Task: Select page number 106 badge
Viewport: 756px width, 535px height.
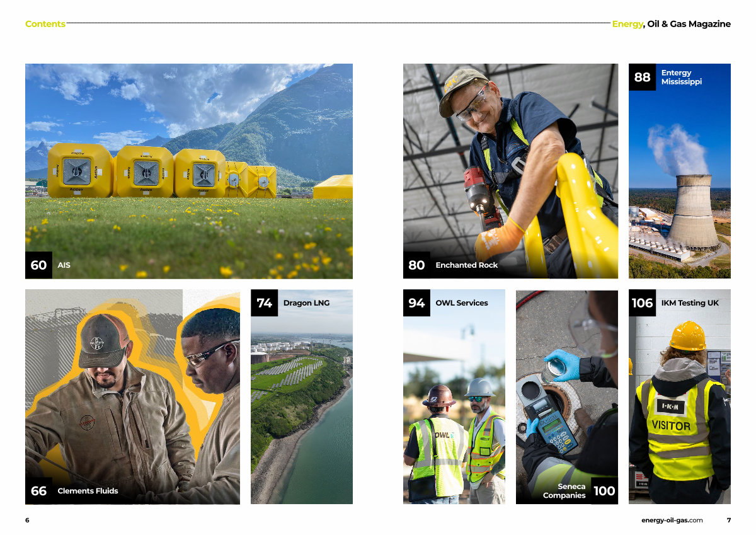Action: point(642,303)
